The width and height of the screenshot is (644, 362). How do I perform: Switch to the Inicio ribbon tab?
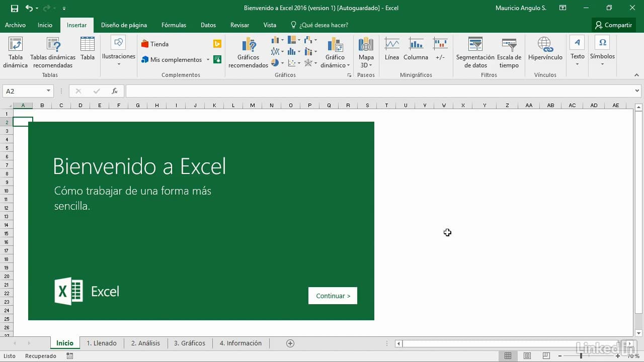45,25
